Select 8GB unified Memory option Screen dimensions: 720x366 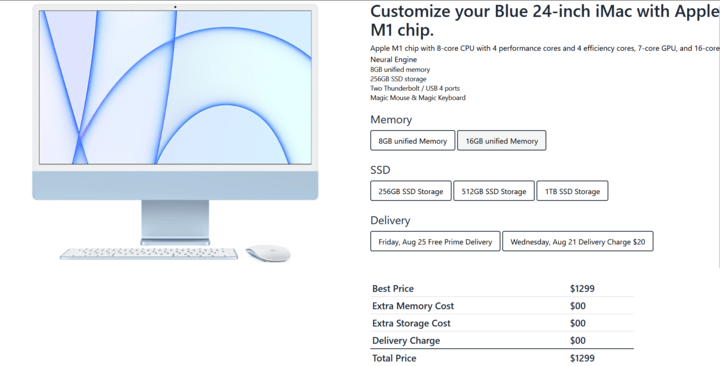[x=412, y=141]
